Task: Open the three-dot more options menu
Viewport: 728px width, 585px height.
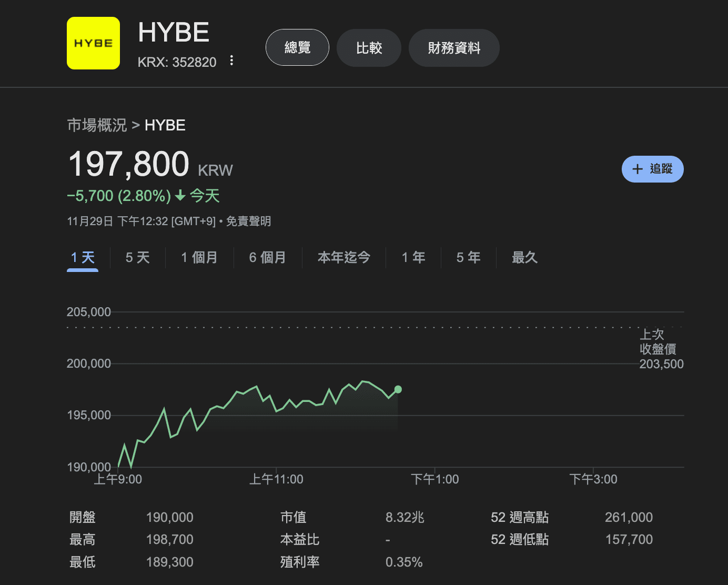Action: (231, 60)
